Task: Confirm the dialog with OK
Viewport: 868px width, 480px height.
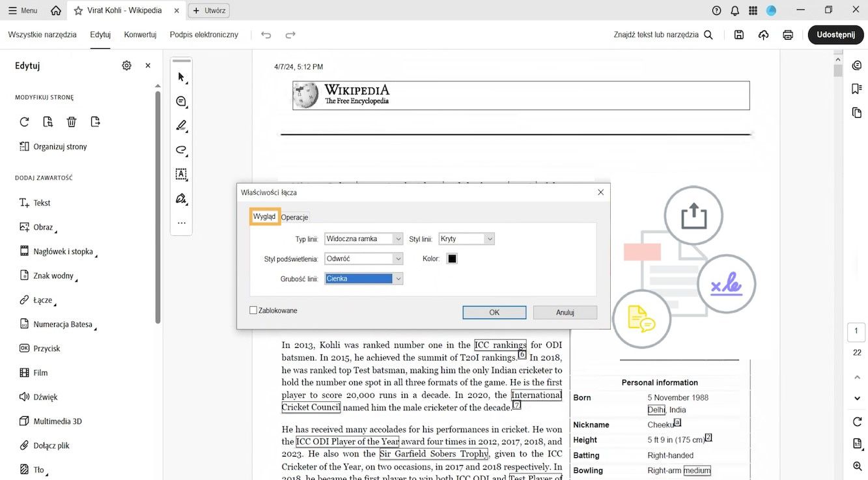Action: (494, 313)
